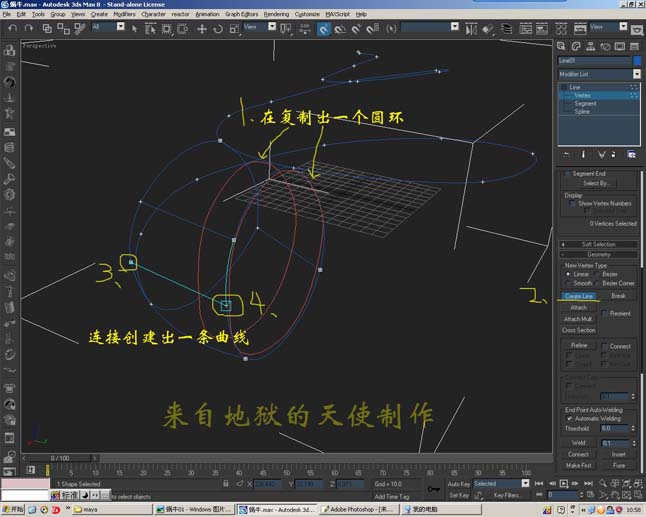Open the Rendering menu
The height and width of the screenshot is (517, 646).
coord(276,14)
